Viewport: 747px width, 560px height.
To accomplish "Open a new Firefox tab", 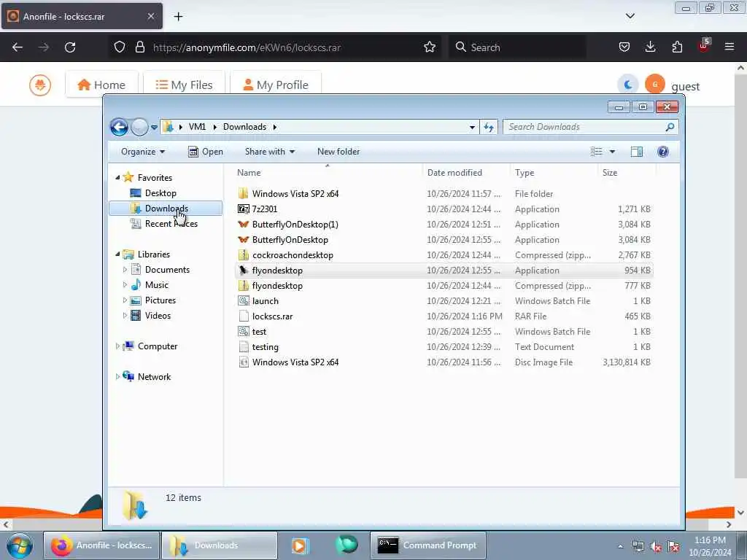I will [178, 17].
